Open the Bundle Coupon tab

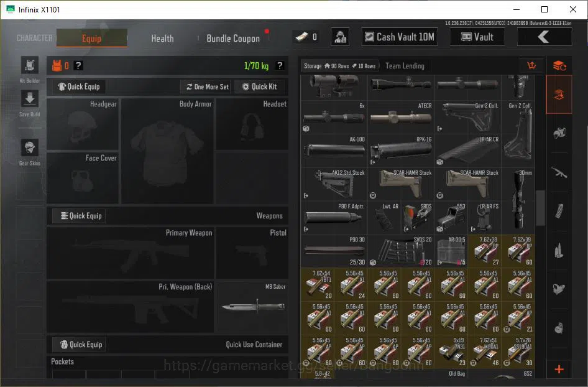click(x=233, y=39)
